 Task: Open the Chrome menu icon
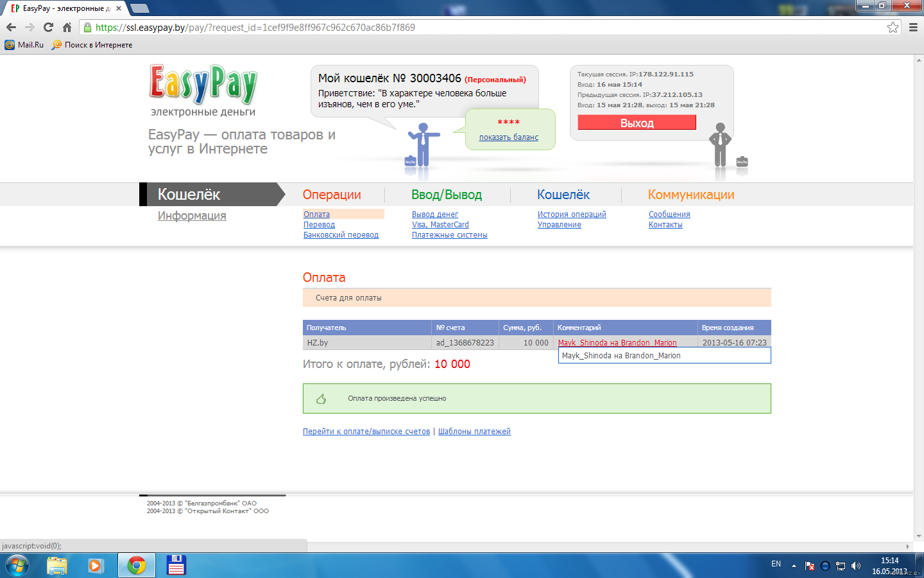913,27
